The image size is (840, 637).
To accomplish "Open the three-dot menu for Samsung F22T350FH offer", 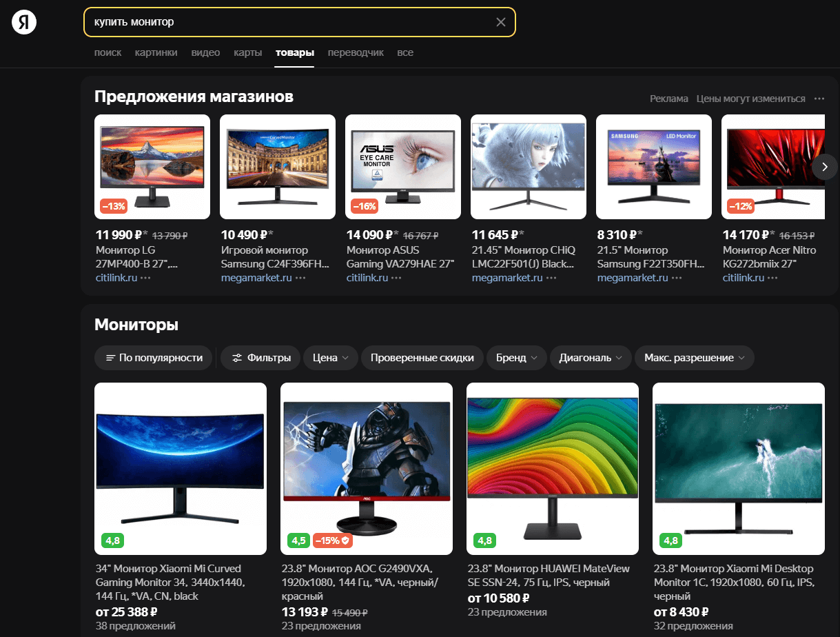I will pos(677,278).
